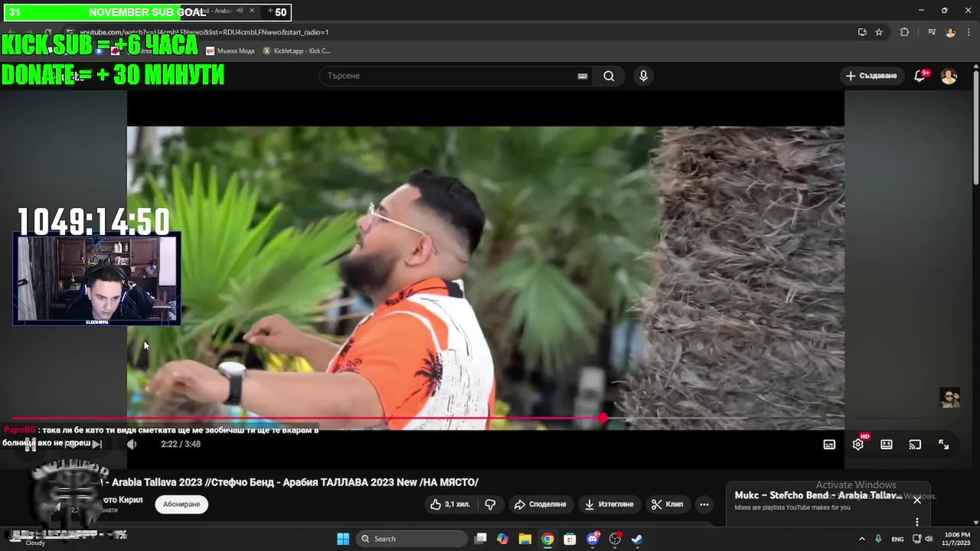Image resolution: width=980 pixels, height=551 pixels.
Task: Open the Създаване create menu
Action: [871, 76]
